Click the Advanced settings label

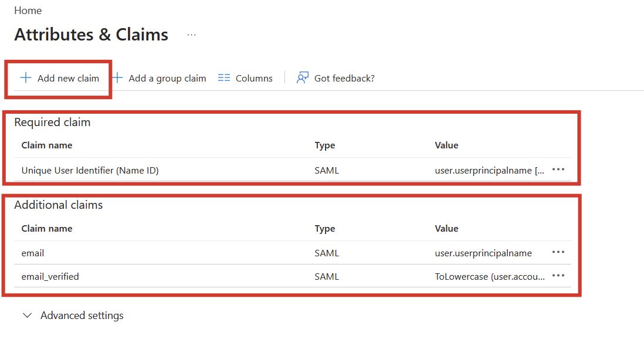pyautogui.click(x=82, y=315)
